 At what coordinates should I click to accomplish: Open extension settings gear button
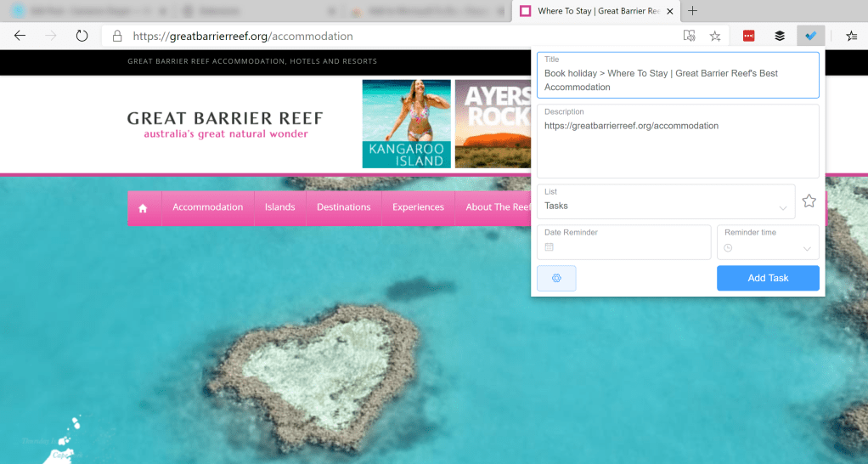coord(556,279)
